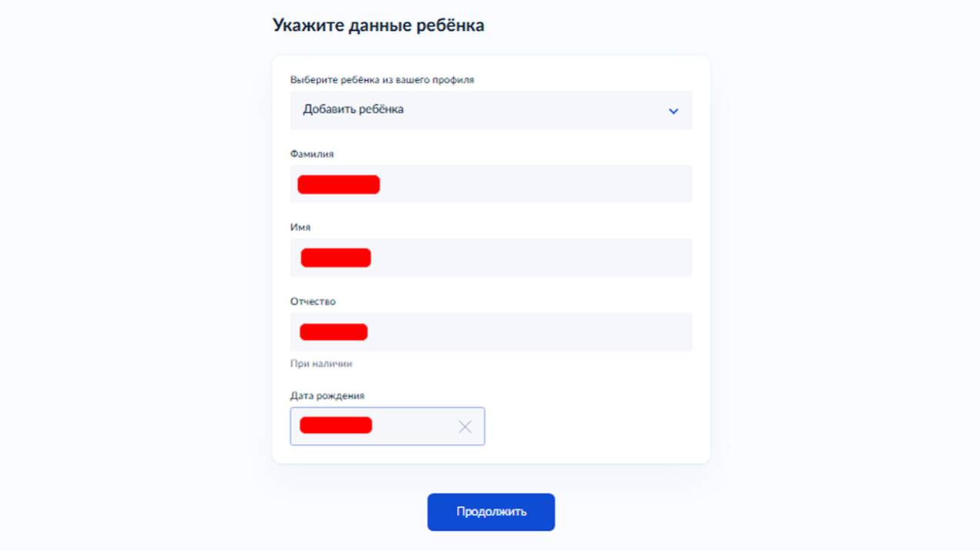Image resolution: width=980 pixels, height=551 pixels.
Task: Select the red redacted patronymic value
Action: [334, 332]
